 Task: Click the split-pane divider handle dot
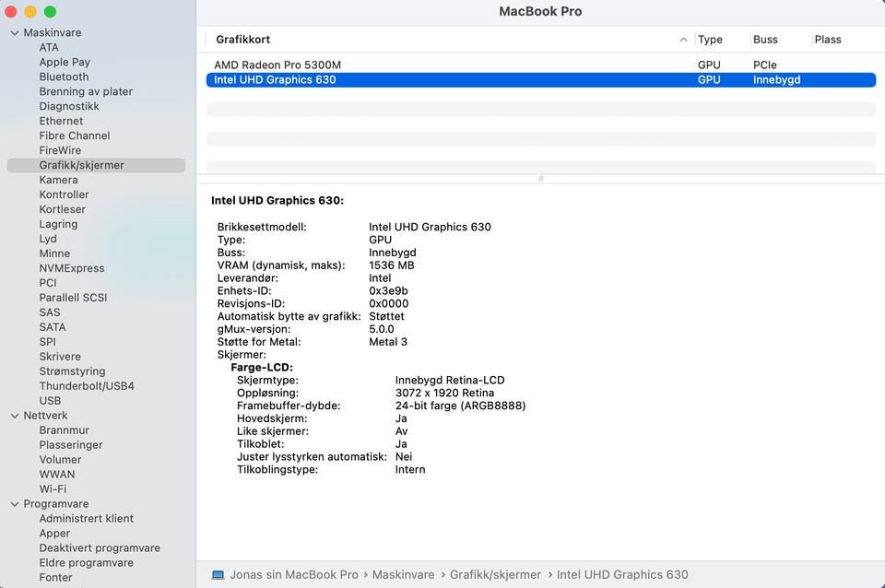tap(541, 179)
